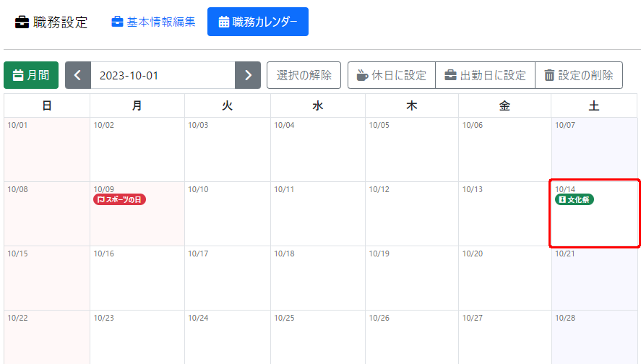Viewport: 641px width, 364px height.
Task: Select the 10/04 calendar cell
Action: 318,149
